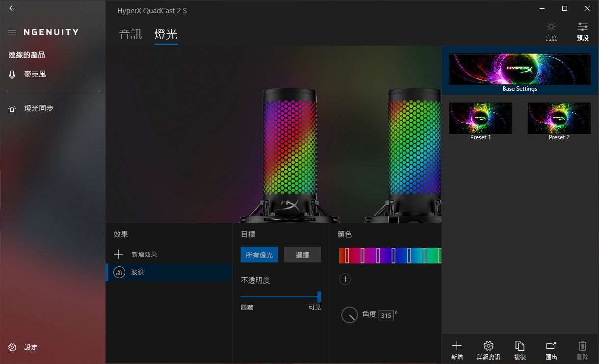Click the angle dial for 角度
The image size is (599, 364).
[350, 315]
